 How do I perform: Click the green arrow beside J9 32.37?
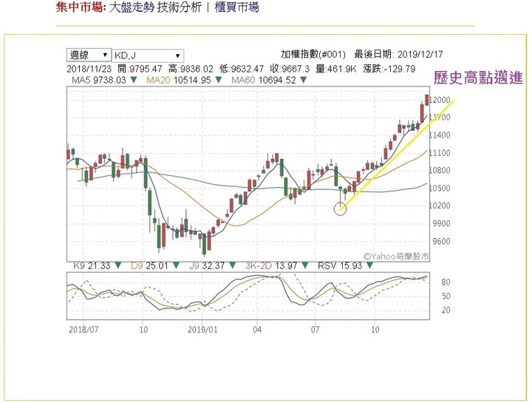coord(233,265)
